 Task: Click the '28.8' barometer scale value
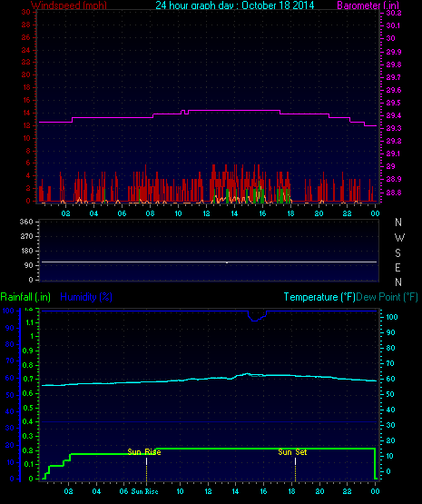pos(394,193)
